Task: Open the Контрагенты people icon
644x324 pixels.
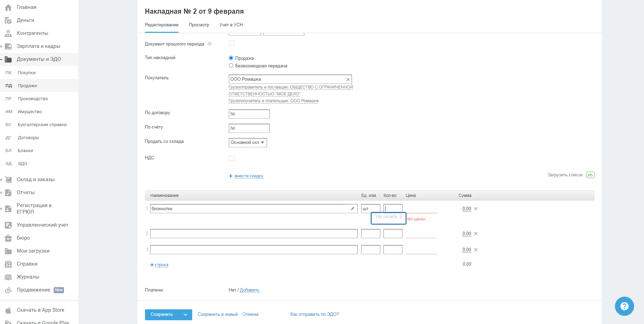Action: click(x=8, y=33)
